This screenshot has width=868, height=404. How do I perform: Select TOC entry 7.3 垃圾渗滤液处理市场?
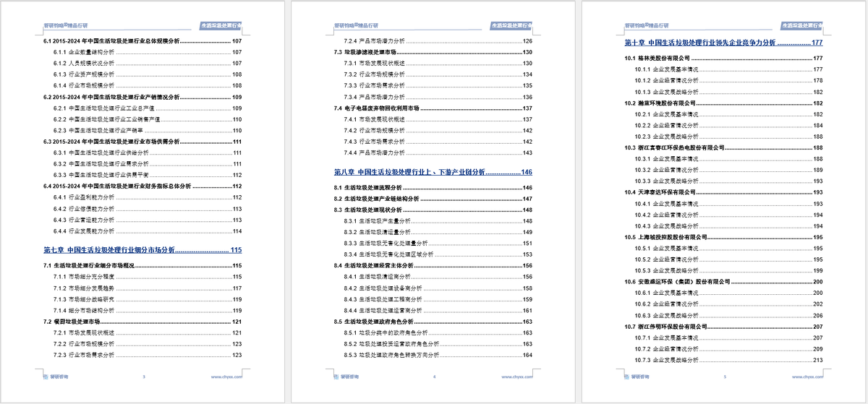click(433, 52)
